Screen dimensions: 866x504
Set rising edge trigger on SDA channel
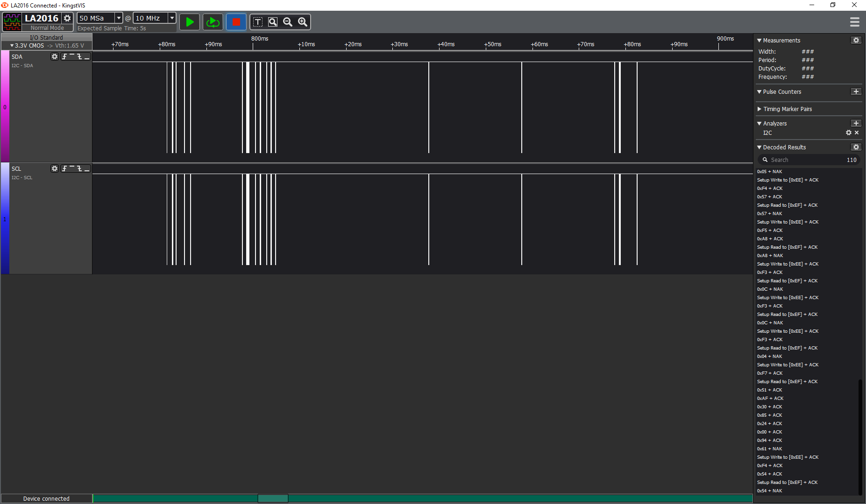(64, 56)
